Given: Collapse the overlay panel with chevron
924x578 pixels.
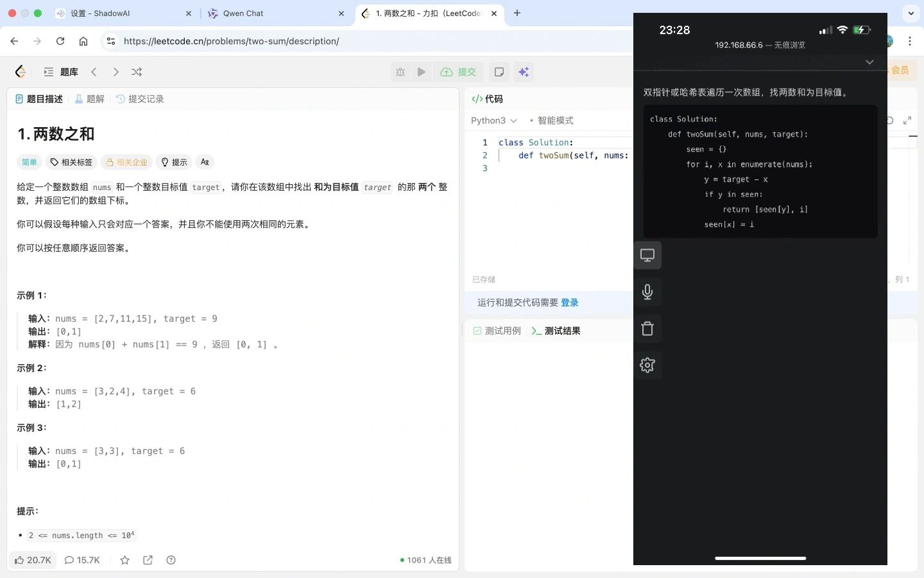Looking at the screenshot, I should (x=869, y=62).
